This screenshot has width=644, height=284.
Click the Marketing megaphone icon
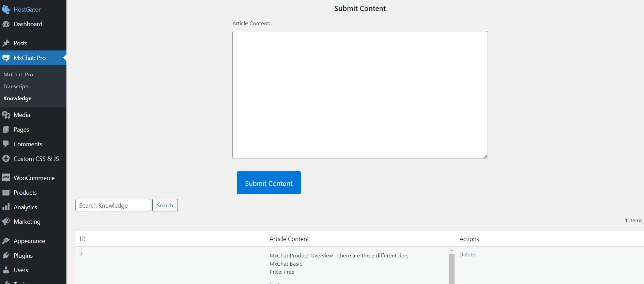6,222
